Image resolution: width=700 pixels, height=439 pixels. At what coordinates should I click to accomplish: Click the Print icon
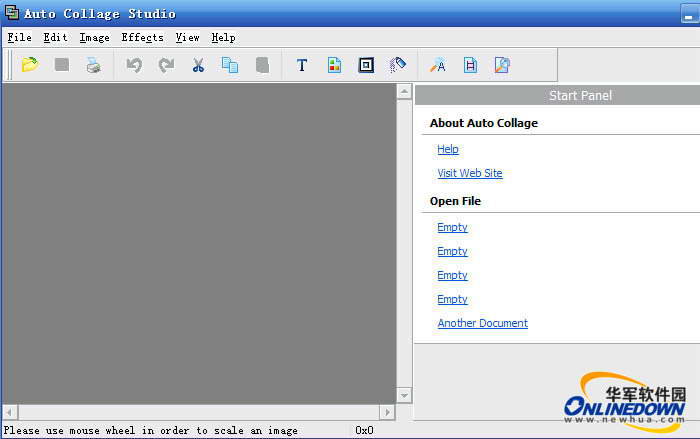point(93,65)
